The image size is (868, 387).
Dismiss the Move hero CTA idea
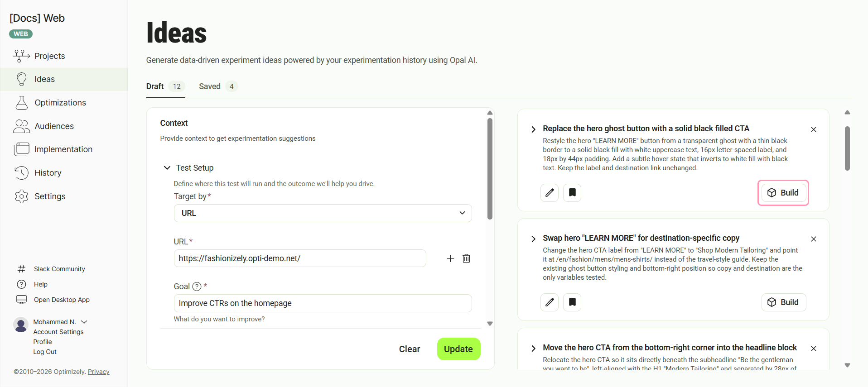(x=814, y=349)
